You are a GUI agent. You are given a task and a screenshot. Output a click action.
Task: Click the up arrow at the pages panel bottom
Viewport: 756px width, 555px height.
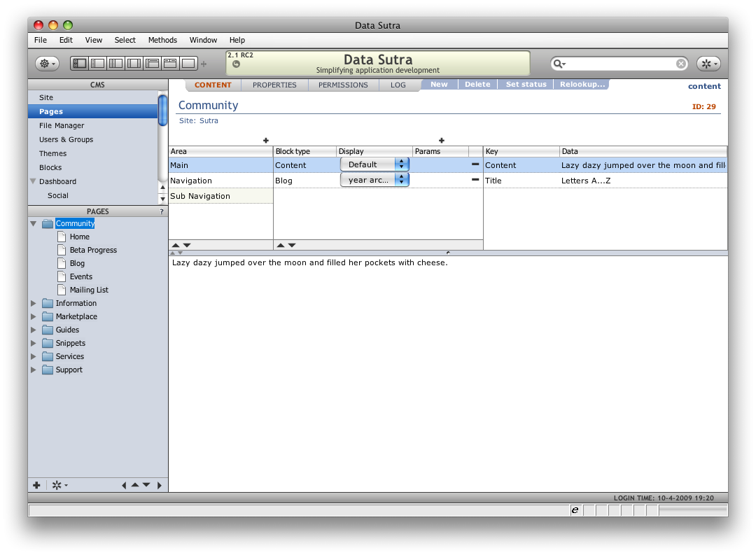coord(135,485)
